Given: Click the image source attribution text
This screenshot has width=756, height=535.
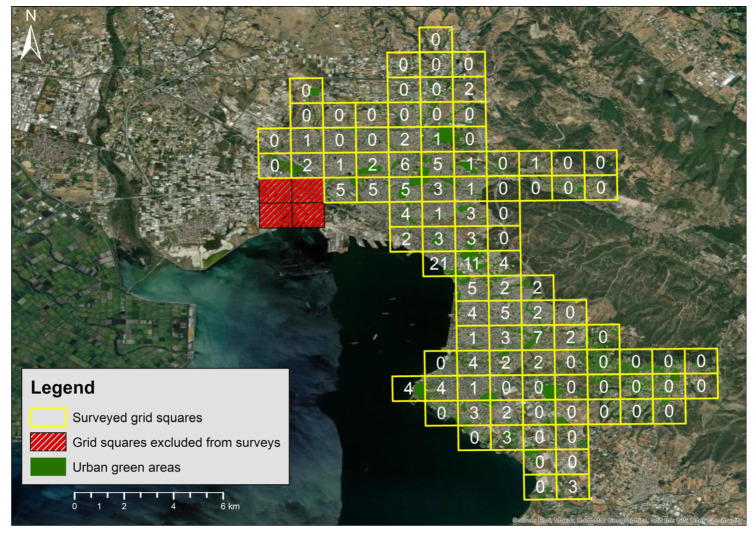Looking at the screenshot, I should click(x=627, y=521).
